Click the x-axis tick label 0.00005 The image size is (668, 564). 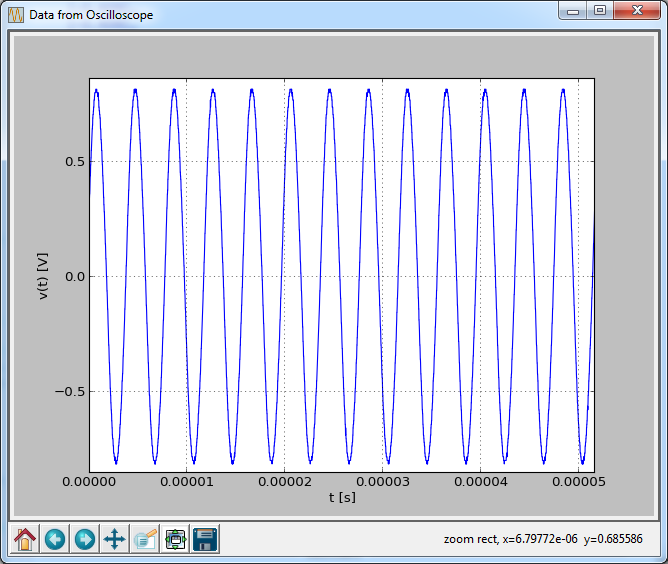[579, 482]
